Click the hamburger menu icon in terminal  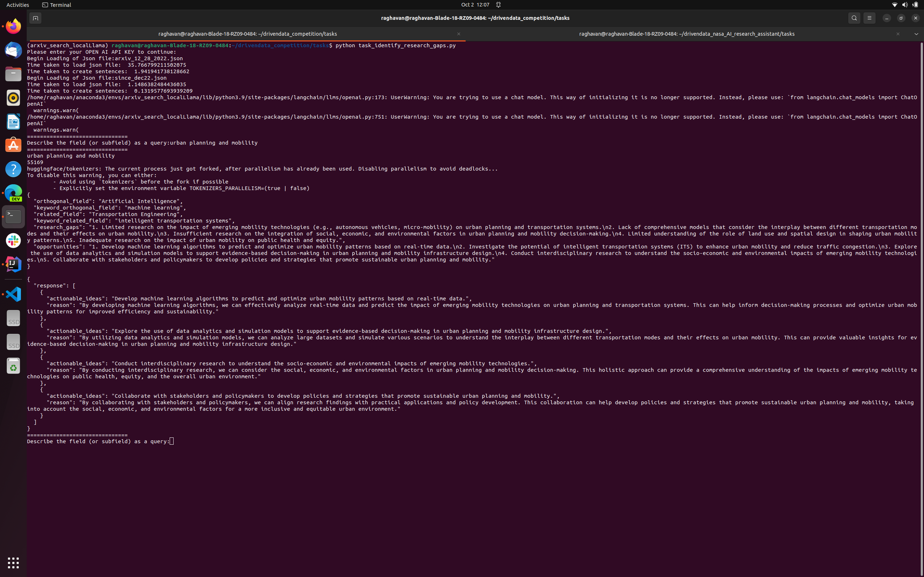click(x=869, y=18)
